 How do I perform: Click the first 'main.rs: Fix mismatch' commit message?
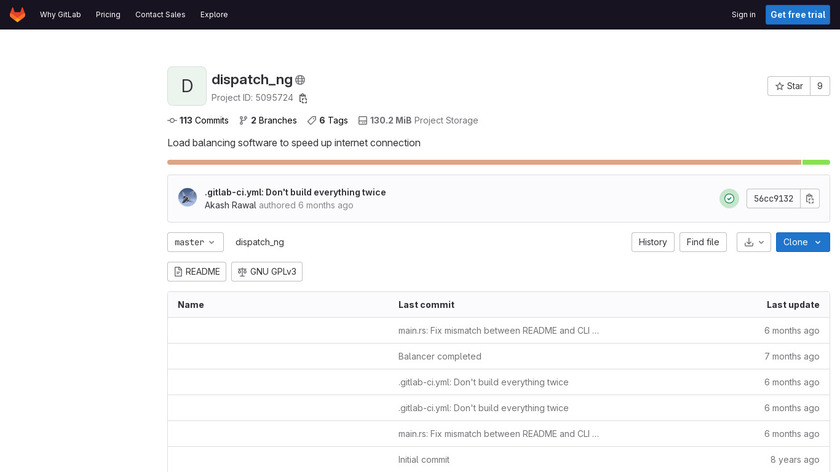[498, 331]
